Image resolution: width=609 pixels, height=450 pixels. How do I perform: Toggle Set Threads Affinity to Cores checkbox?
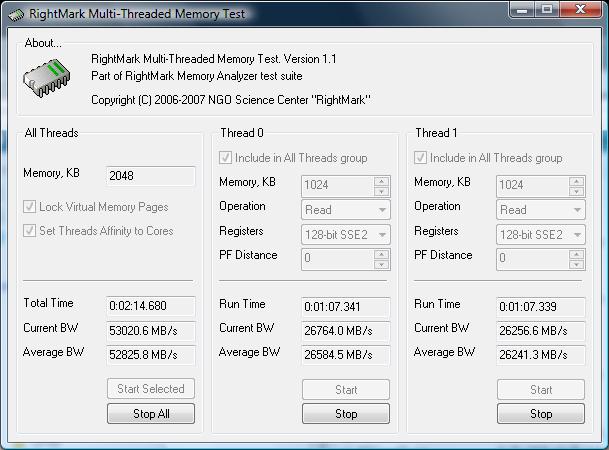(30, 231)
